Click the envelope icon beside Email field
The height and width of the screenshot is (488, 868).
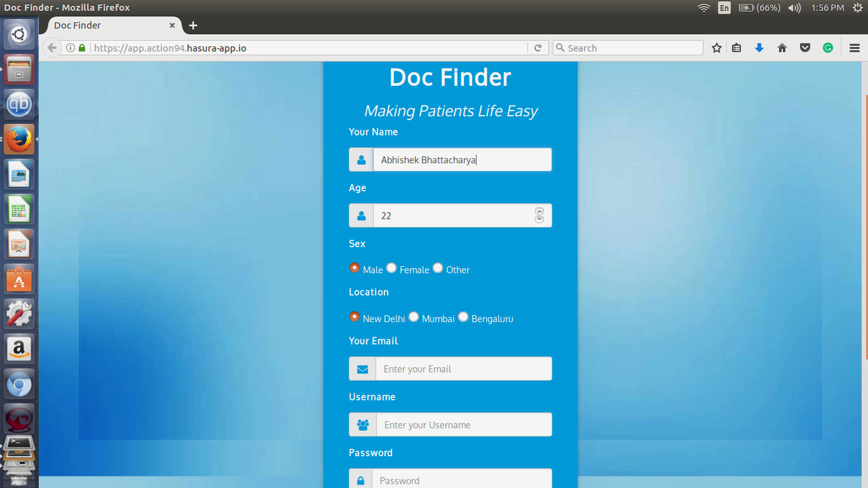(362, 369)
